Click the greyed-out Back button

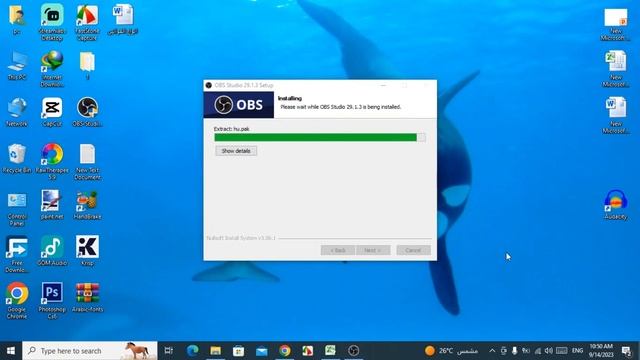(x=338, y=250)
